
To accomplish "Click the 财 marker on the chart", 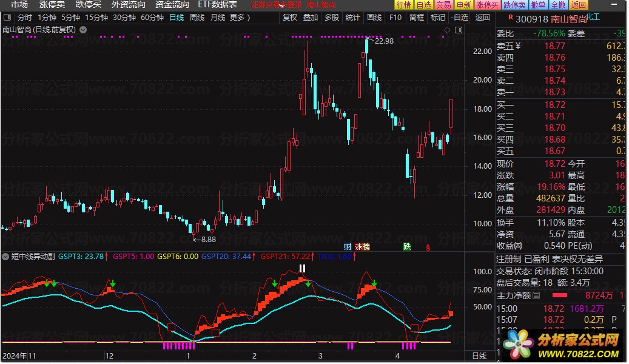I will point(348,247).
